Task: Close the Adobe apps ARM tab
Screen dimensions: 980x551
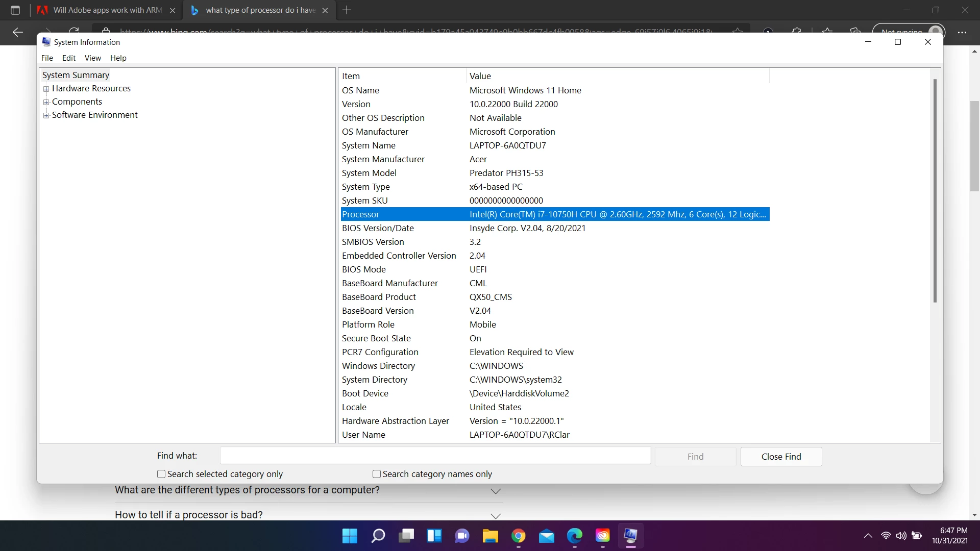Action: (173, 10)
